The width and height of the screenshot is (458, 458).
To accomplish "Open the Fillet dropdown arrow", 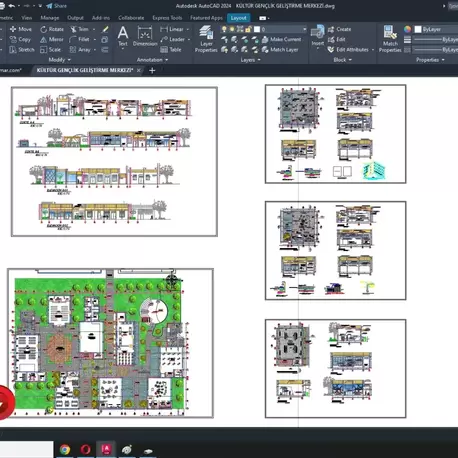I will [95, 40].
